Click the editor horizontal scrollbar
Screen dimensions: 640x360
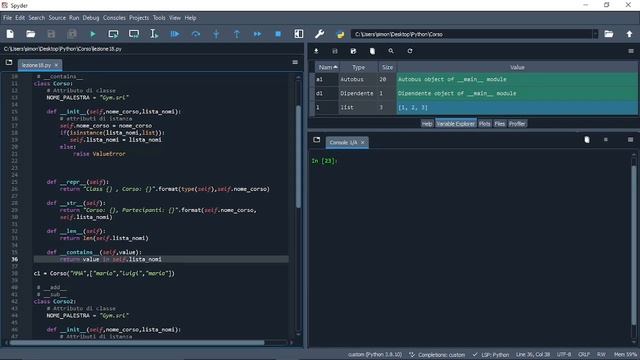click(137, 342)
